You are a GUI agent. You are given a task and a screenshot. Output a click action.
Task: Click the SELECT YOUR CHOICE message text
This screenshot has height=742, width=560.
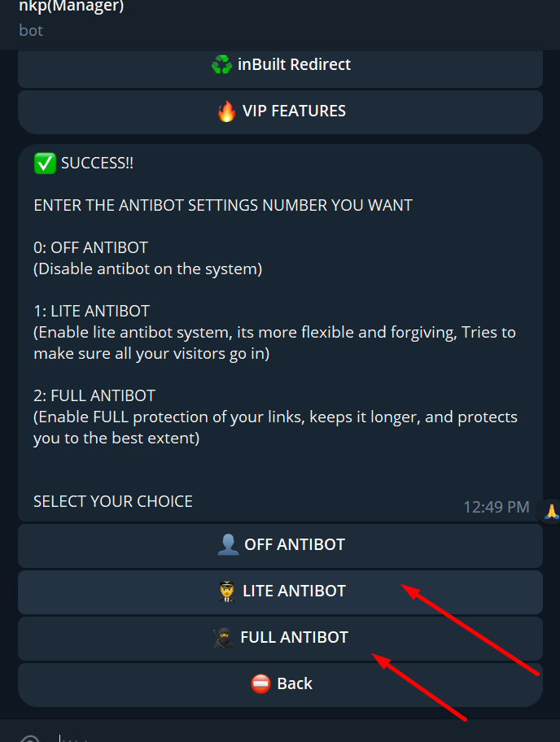[x=113, y=502]
